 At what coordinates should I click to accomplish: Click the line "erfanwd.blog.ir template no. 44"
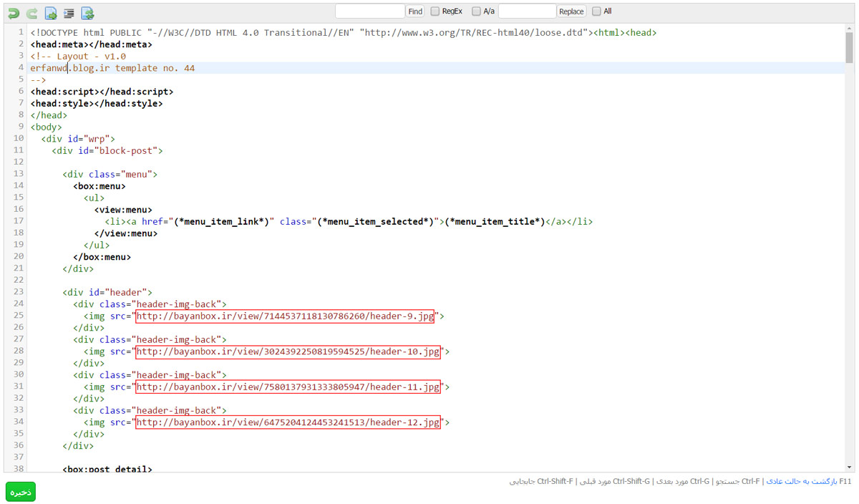click(112, 68)
